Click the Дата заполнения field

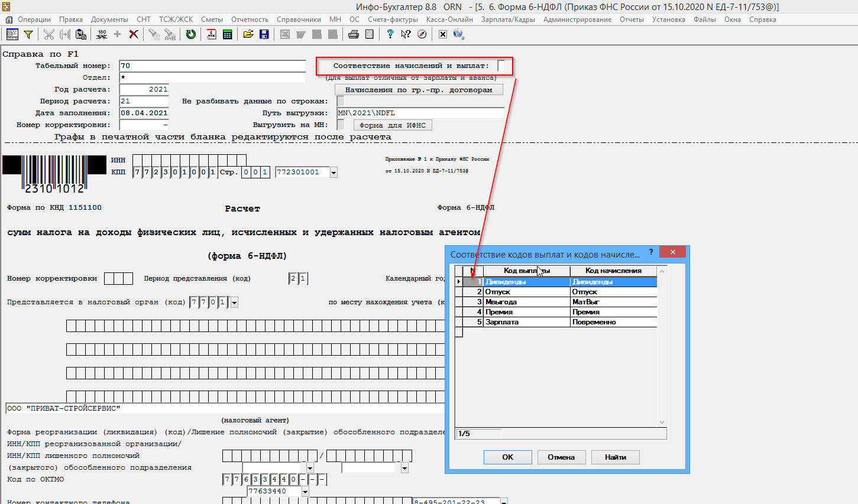point(144,113)
